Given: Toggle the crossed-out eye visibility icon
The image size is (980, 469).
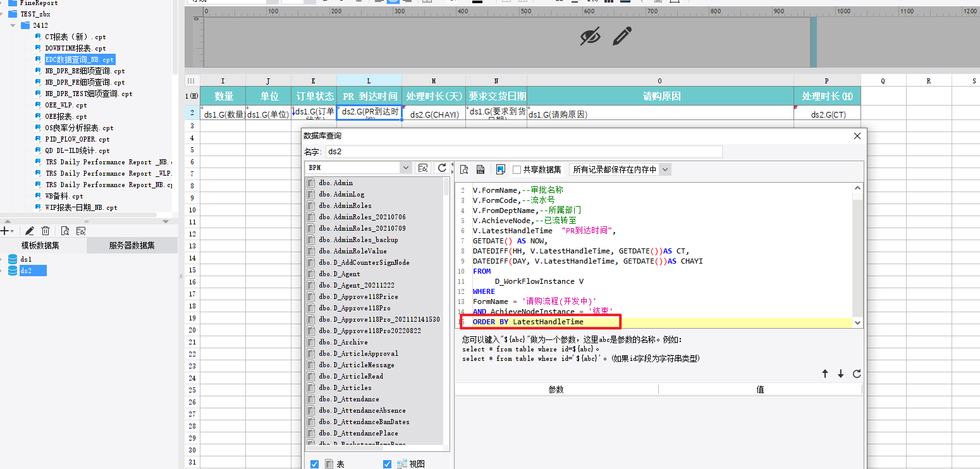Looking at the screenshot, I should coord(591,37).
